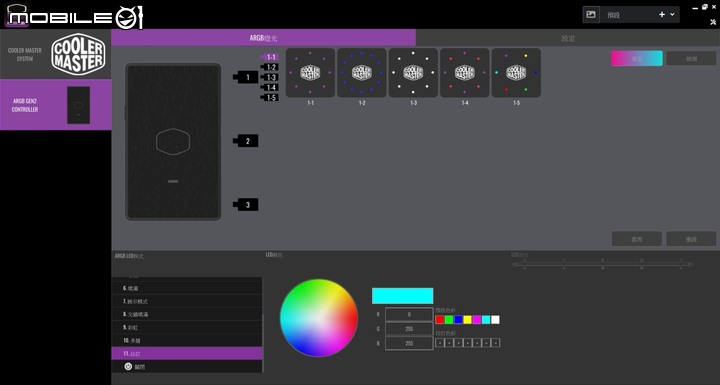Image resolution: width=720 pixels, height=385 pixels.
Task: Click the controller device image preview
Action: (x=173, y=142)
